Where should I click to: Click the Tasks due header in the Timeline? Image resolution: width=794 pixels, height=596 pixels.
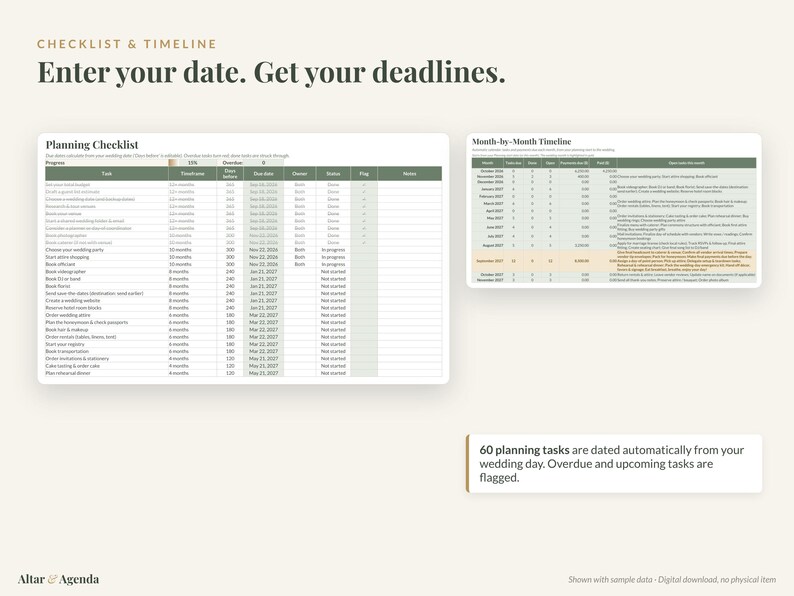(513, 163)
